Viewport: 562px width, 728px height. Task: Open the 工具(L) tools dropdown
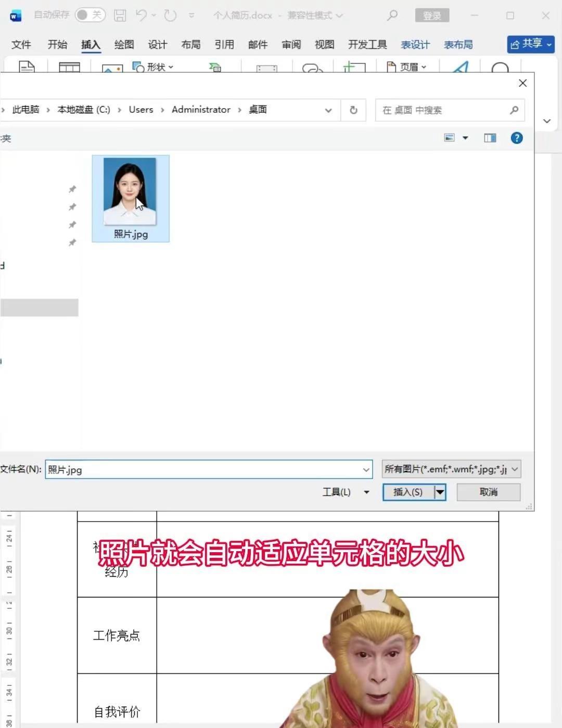346,492
